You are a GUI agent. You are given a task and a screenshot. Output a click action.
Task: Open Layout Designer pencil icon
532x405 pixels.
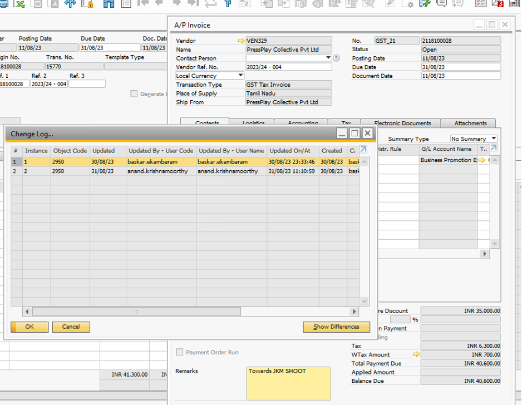pyautogui.click(x=391, y=4)
